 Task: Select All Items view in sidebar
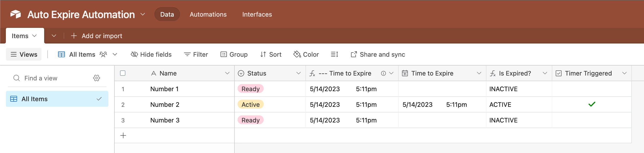point(57,99)
